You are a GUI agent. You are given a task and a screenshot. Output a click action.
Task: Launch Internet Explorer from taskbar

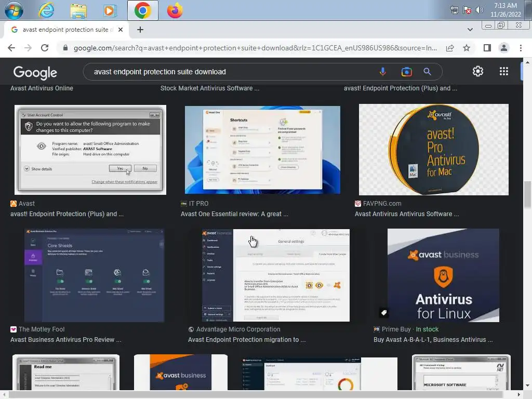coord(46,10)
